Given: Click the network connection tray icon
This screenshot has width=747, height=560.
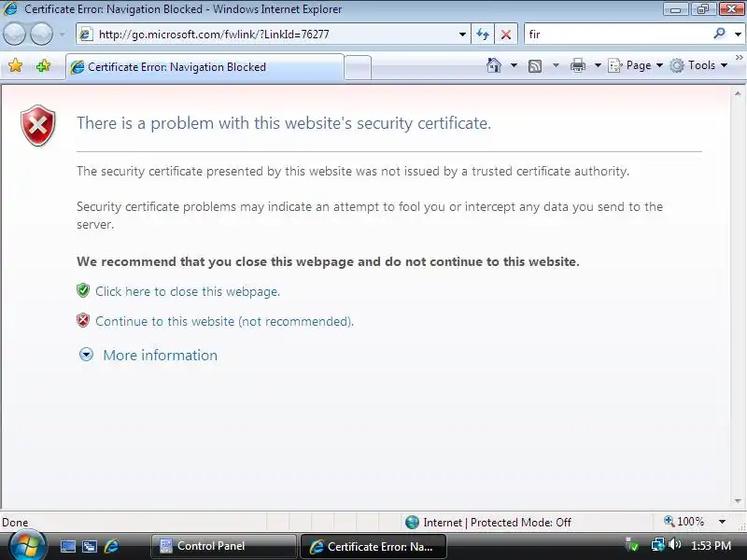Looking at the screenshot, I should [658, 544].
